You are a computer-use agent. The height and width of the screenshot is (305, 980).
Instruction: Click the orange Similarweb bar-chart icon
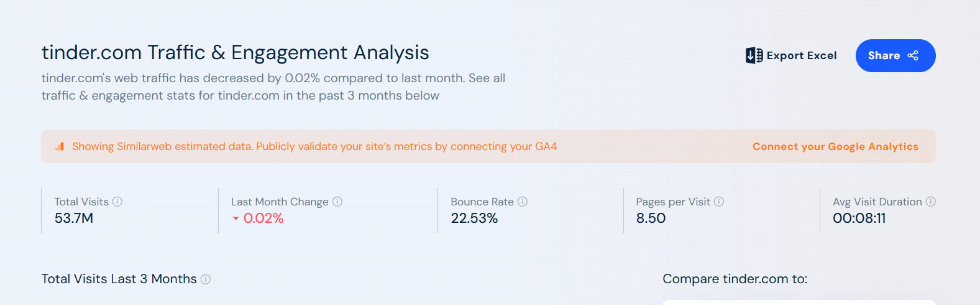[x=60, y=146]
